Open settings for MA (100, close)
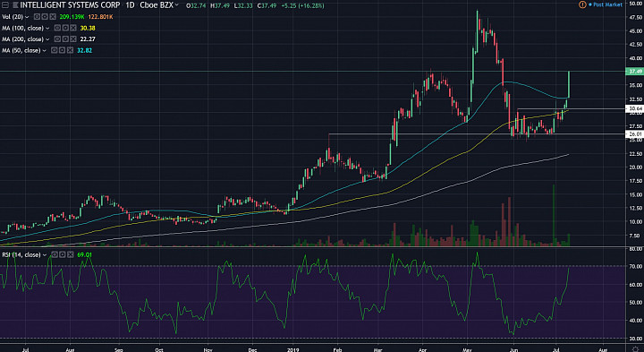Viewport: 644px width, 352px height. pyautogui.click(x=65, y=28)
